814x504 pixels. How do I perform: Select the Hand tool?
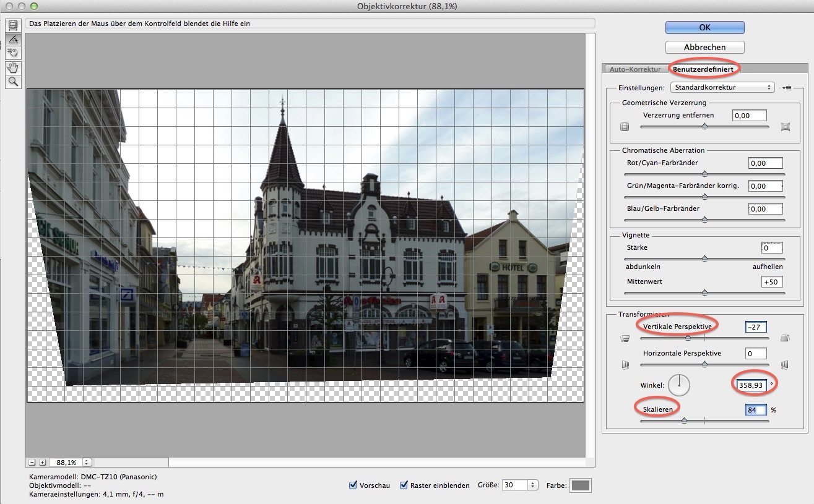12,67
